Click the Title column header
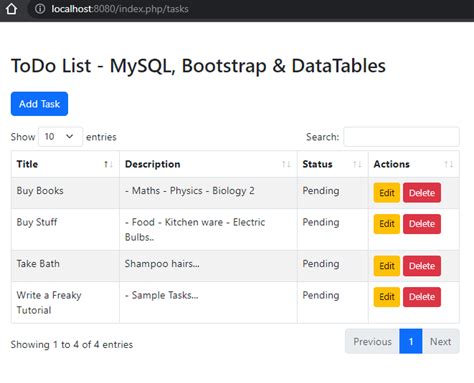The image size is (474, 383). [65, 164]
